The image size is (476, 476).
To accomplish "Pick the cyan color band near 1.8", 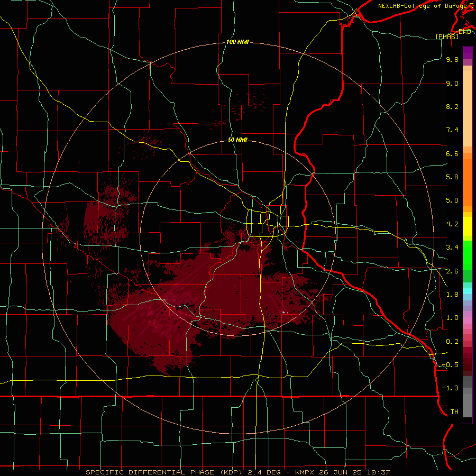I will coord(467,291).
